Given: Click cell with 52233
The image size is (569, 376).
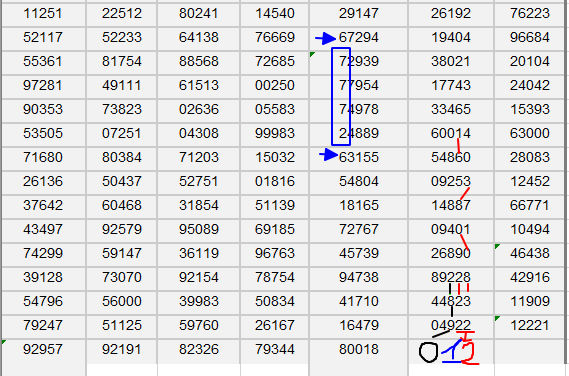Looking at the screenshot, I should tap(122, 38).
